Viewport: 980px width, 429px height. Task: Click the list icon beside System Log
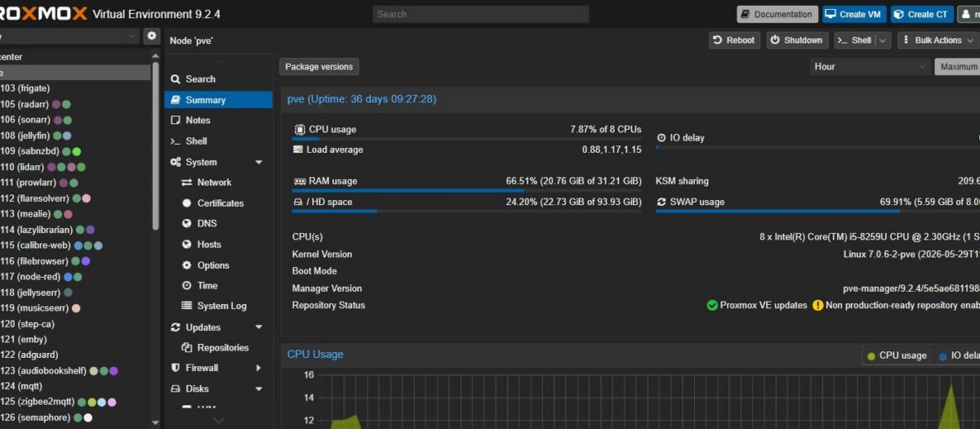[x=187, y=306]
